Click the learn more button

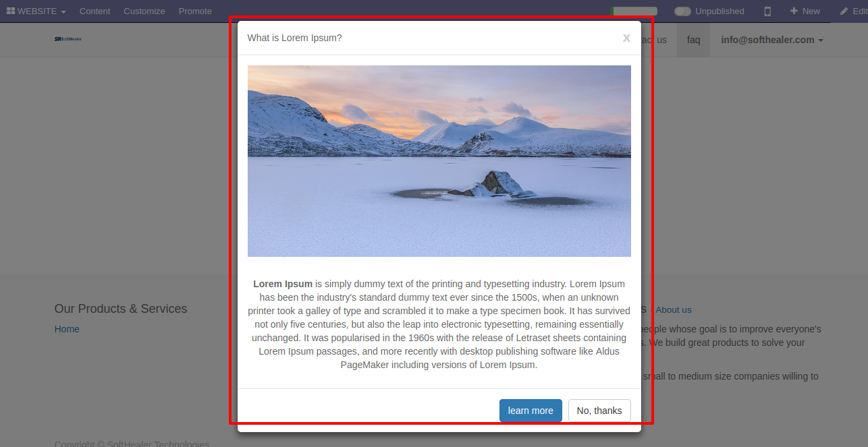(531, 411)
